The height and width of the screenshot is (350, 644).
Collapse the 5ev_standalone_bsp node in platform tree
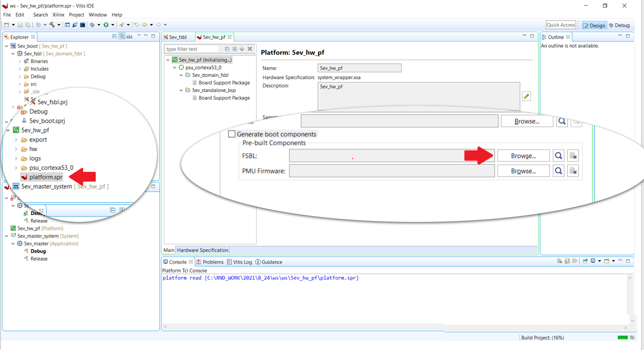(181, 90)
